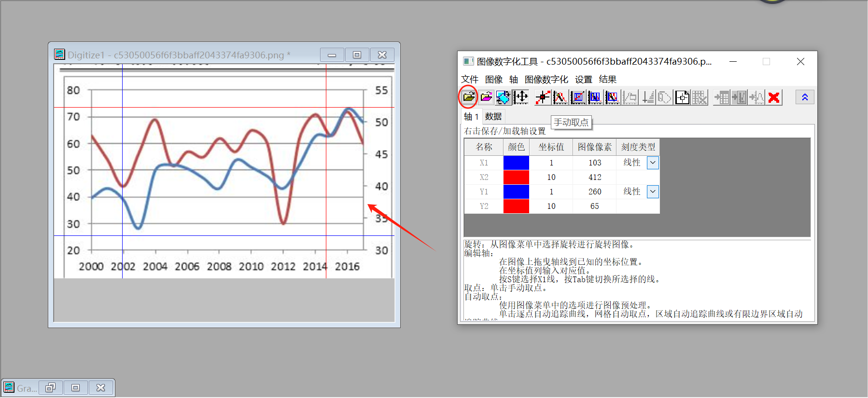Select the X2 row name cell
The image size is (868, 398).
(484, 177)
